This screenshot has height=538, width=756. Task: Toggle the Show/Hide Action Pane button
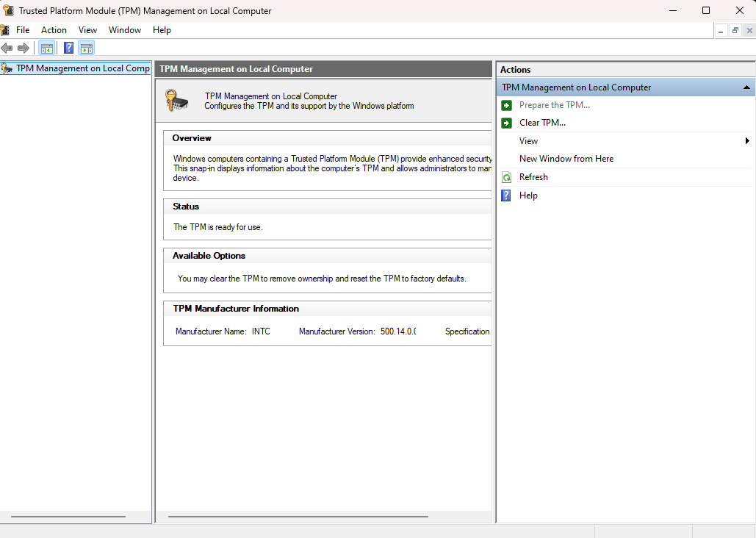coord(87,48)
